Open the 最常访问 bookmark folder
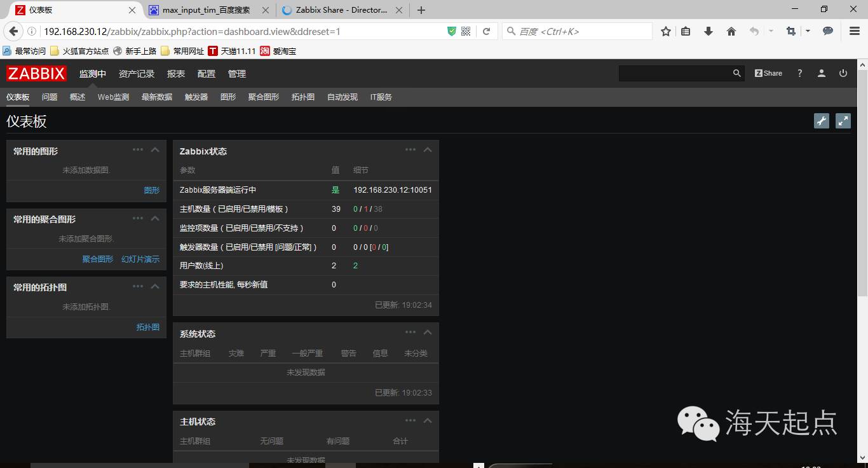 25,51
